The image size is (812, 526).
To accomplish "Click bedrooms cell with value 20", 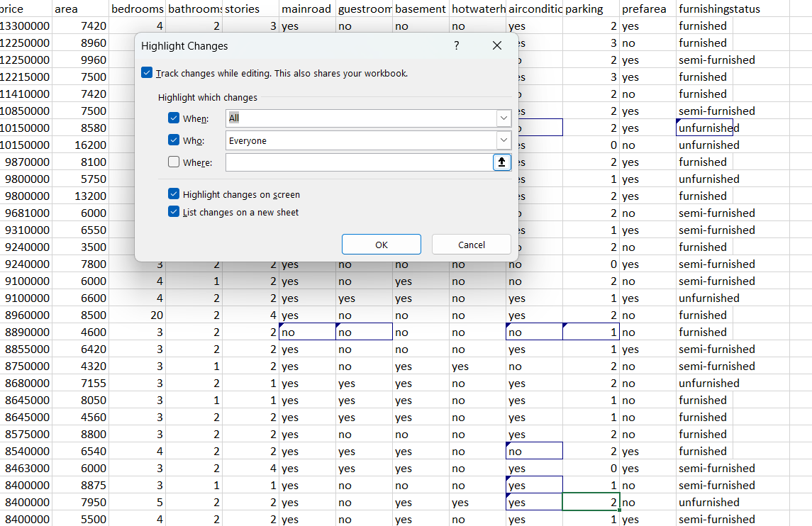I will (x=138, y=315).
